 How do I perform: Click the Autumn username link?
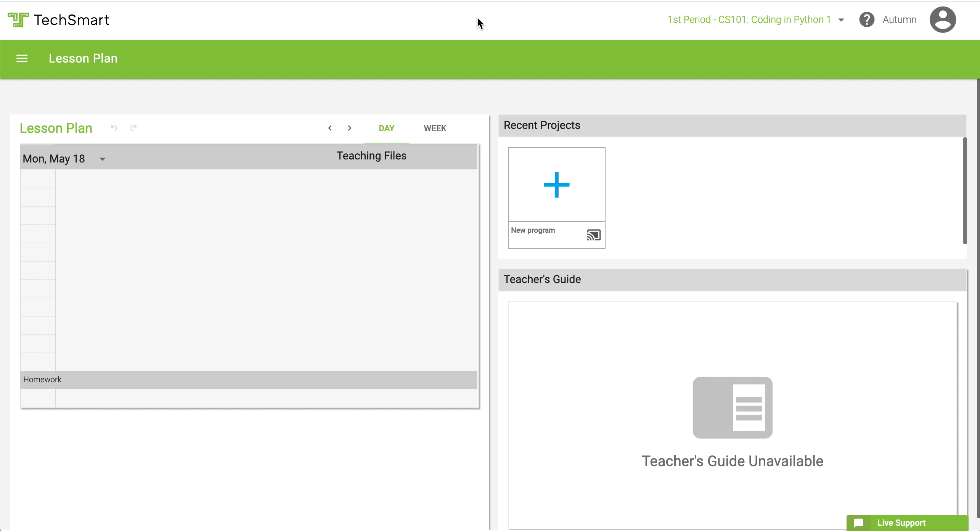(899, 19)
